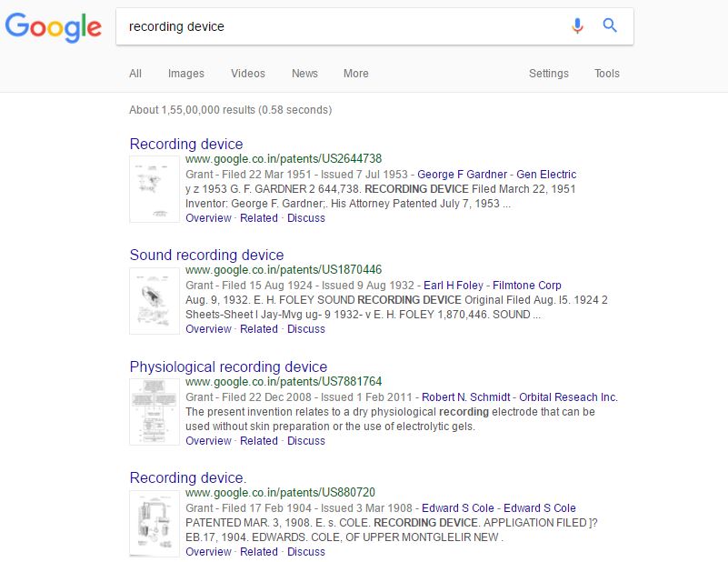Image resolution: width=728 pixels, height=562 pixels.
Task: Click the microphone voice search icon
Action: (577, 26)
